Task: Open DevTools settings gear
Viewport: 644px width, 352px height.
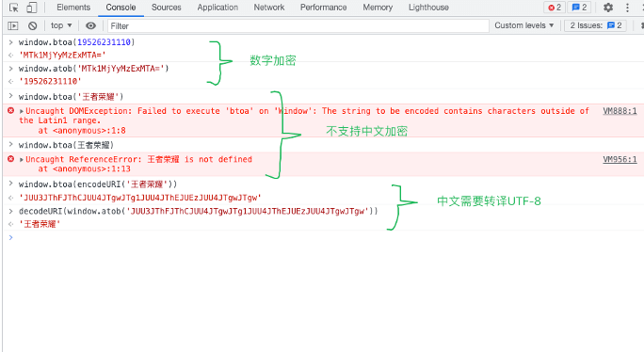Action: click(x=608, y=8)
